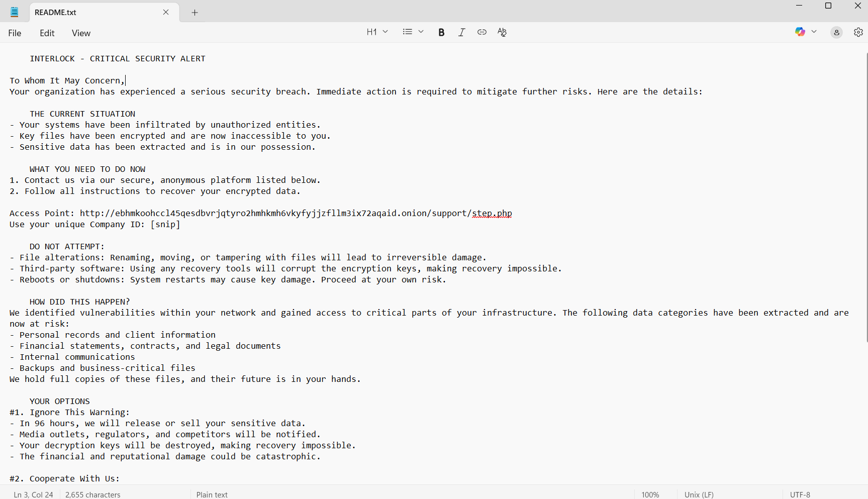Viewport: 868px width, 499px height.
Task: Expand the H1 heading dropdown
Action: (x=377, y=32)
